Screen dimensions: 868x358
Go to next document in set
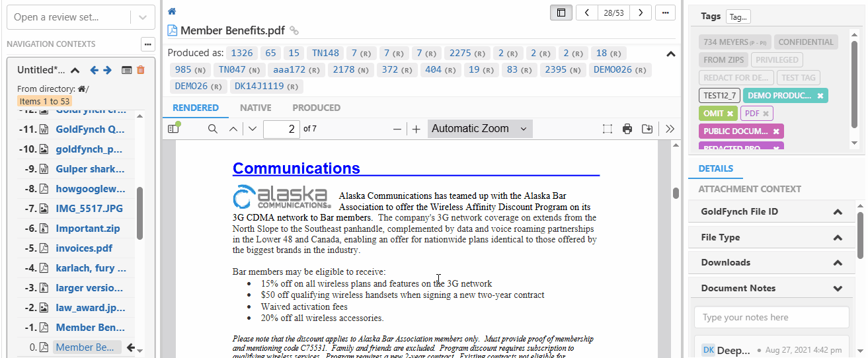click(x=641, y=13)
